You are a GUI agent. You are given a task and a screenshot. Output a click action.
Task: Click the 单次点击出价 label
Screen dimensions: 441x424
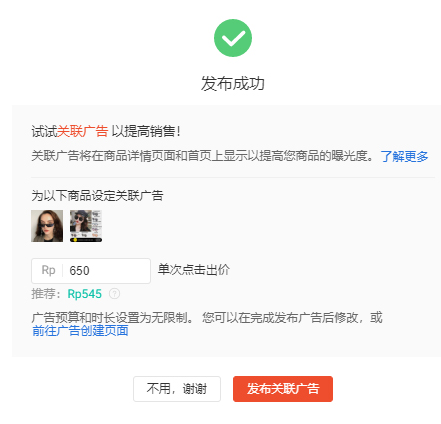pos(194,270)
